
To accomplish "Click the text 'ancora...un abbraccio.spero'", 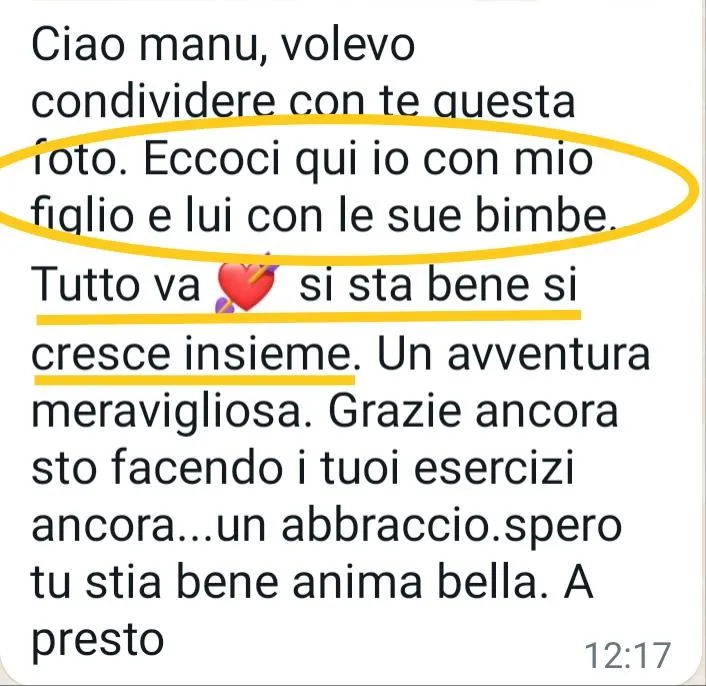I will coord(327,527).
